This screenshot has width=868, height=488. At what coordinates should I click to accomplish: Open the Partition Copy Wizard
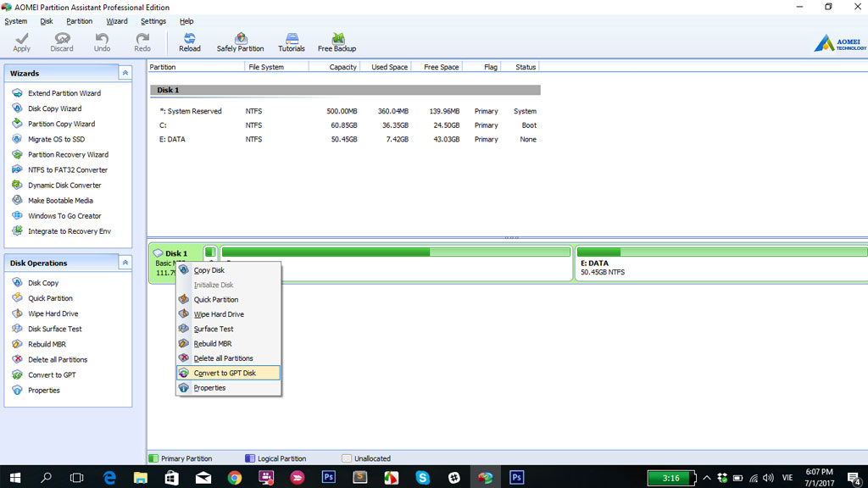pyautogui.click(x=61, y=124)
